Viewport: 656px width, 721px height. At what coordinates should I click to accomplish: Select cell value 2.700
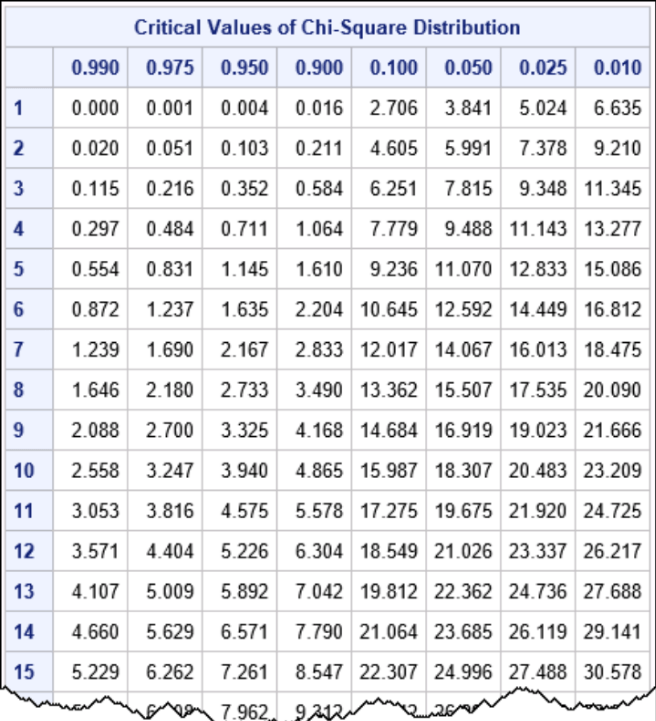tap(170, 430)
